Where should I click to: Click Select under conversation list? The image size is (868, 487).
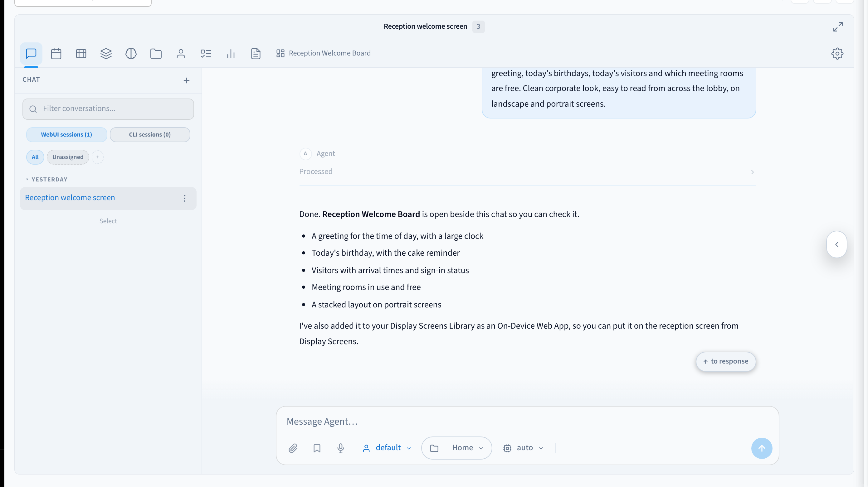108,221
